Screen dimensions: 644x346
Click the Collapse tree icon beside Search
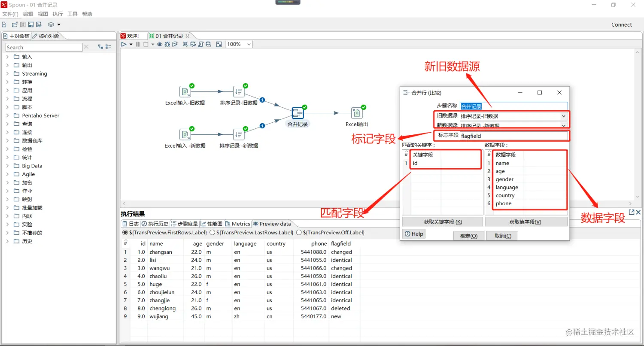pyautogui.click(x=108, y=47)
